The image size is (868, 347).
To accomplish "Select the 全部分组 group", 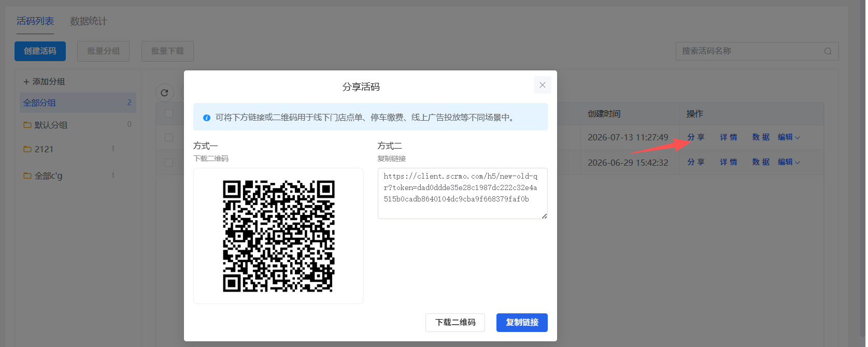I will (78, 103).
